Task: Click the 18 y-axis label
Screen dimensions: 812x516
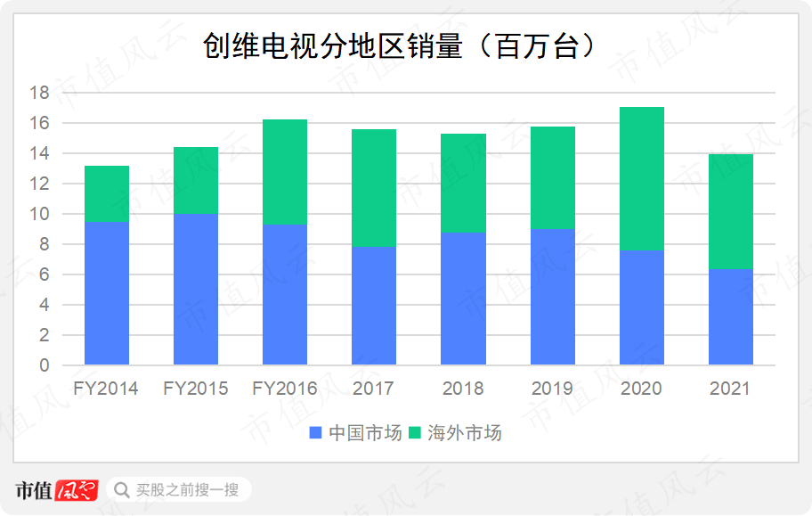Action: click(38, 93)
